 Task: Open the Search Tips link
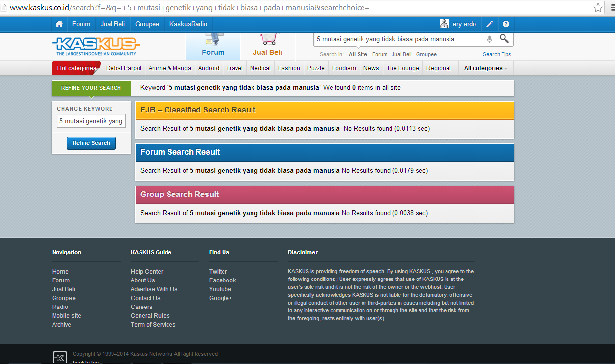click(x=497, y=54)
